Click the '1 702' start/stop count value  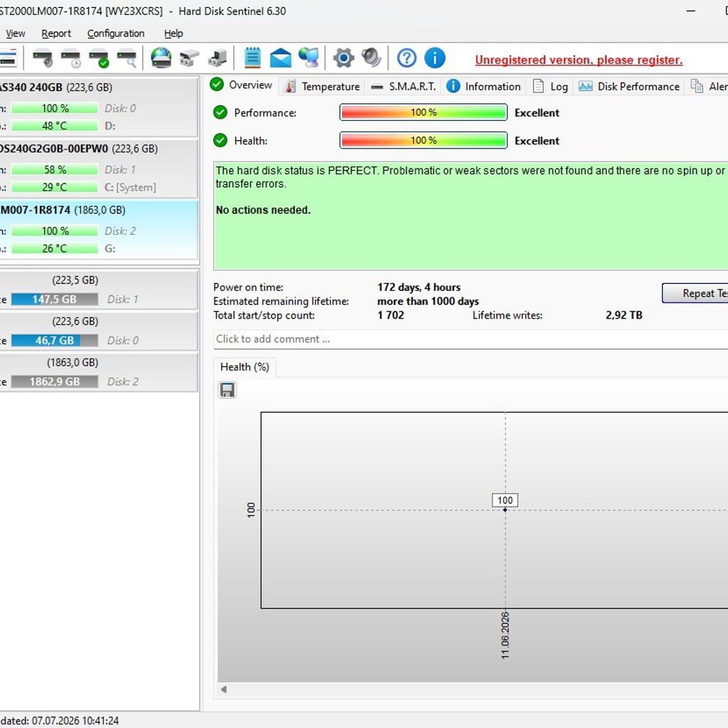pyautogui.click(x=390, y=315)
